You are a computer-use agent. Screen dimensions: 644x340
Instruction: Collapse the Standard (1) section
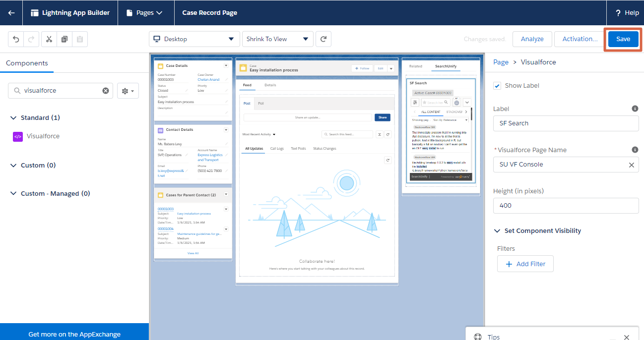[13, 118]
